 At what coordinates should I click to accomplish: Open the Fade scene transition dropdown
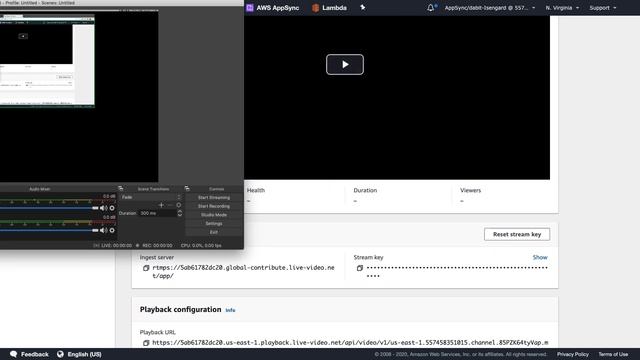tap(151, 197)
